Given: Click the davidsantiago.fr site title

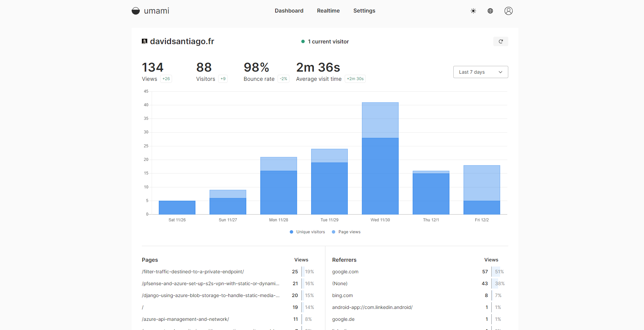Looking at the screenshot, I should click(182, 41).
